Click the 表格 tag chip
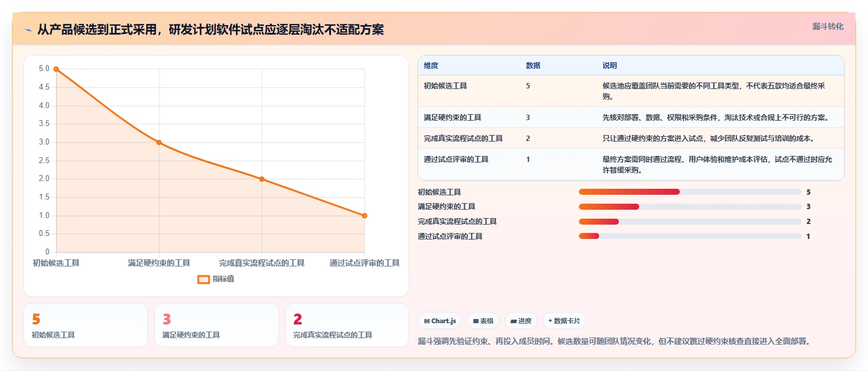 [483, 321]
